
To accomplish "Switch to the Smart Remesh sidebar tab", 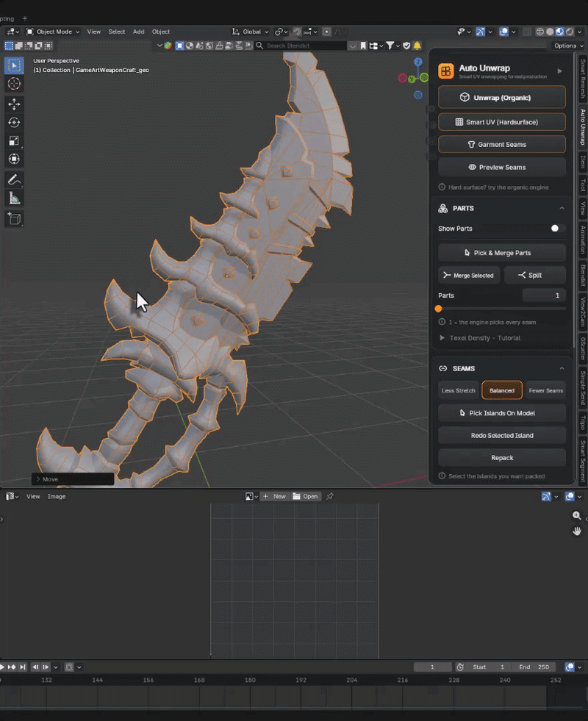I will click(x=583, y=79).
